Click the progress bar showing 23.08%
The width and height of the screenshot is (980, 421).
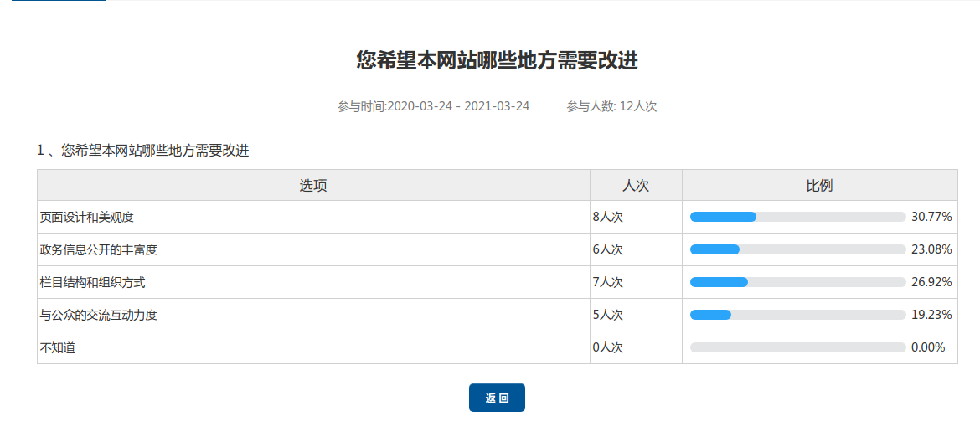point(797,249)
